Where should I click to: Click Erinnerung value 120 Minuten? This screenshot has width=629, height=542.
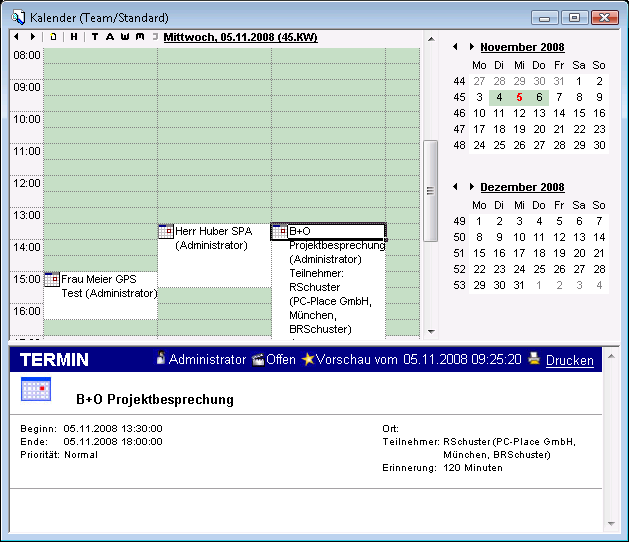473,468
